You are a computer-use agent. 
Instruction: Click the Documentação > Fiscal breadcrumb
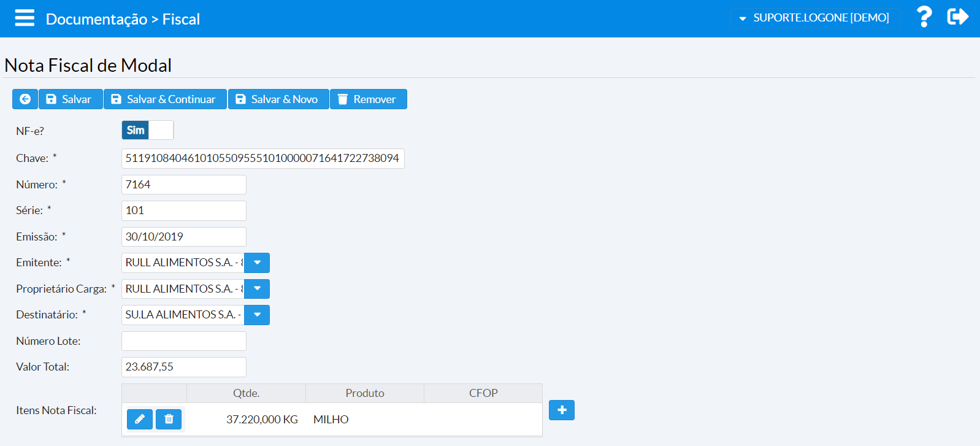pyautogui.click(x=123, y=19)
